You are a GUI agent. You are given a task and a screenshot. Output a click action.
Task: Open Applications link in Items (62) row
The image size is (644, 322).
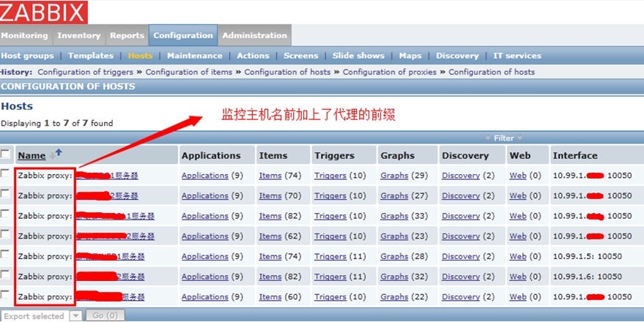pyautogui.click(x=205, y=236)
